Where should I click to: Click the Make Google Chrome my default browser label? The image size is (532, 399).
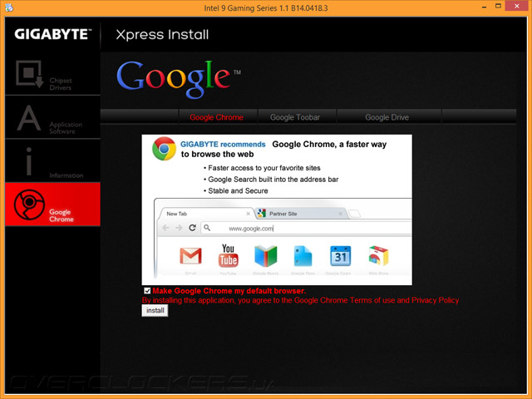[229, 291]
